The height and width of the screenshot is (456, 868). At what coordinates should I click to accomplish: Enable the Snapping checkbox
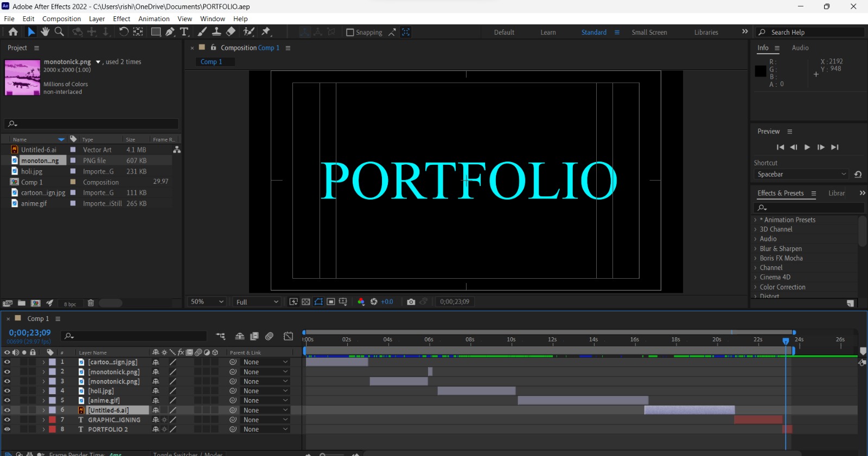click(350, 33)
